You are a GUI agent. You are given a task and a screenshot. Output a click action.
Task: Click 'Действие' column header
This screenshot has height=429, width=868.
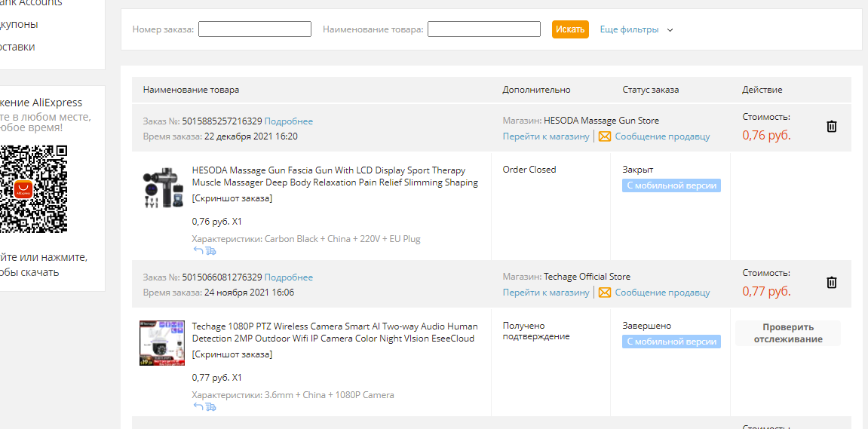(x=762, y=90)
